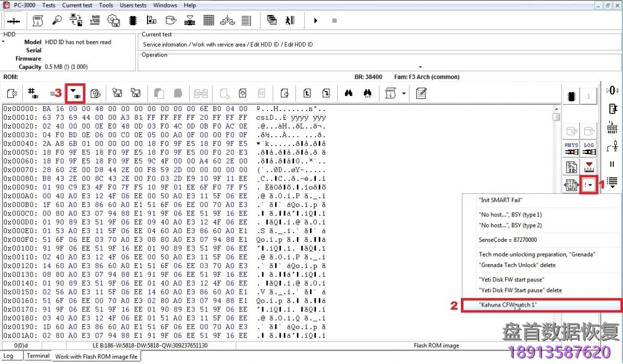Click the red-boxed write ROM icon
Image resolution: width=623 pixels, height=364 pixels.
coord(75,93)
